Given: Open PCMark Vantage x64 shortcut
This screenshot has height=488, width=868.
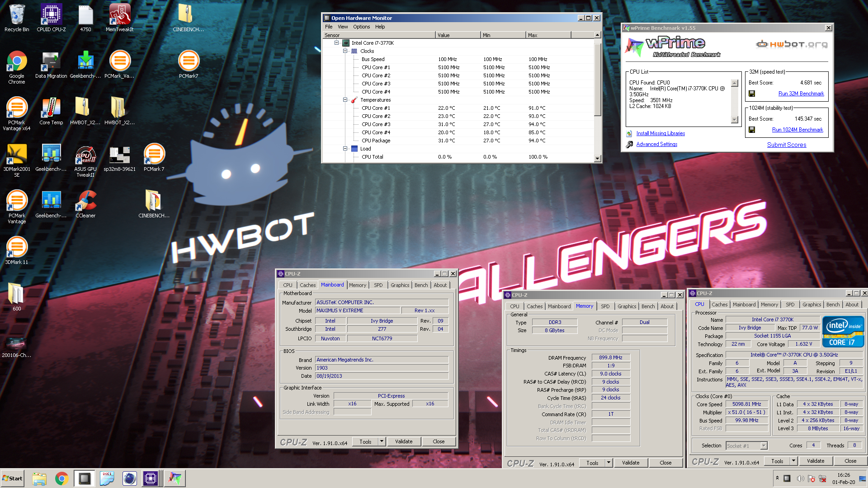Looking at the screenshot, I should (17, 113).
